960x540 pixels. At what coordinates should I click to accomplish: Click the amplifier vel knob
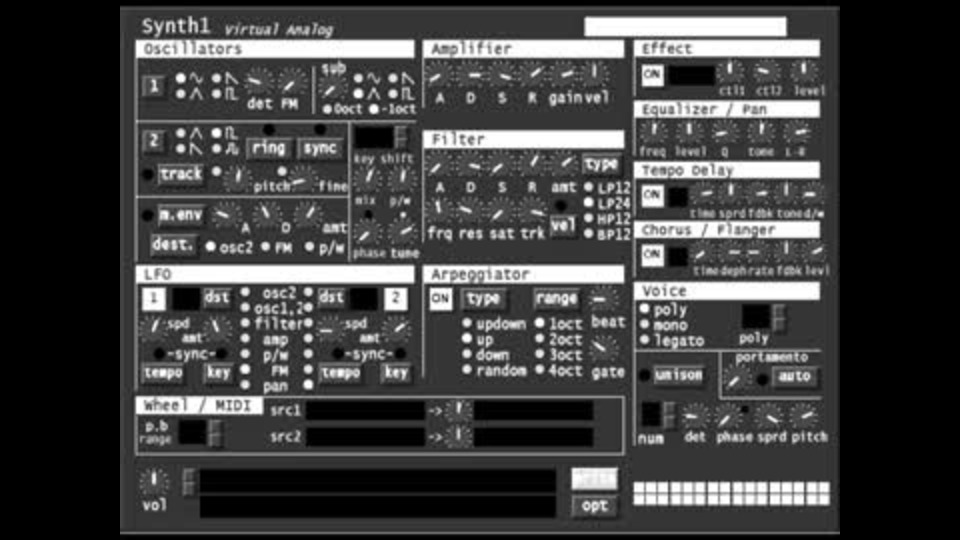pos(595,75)
